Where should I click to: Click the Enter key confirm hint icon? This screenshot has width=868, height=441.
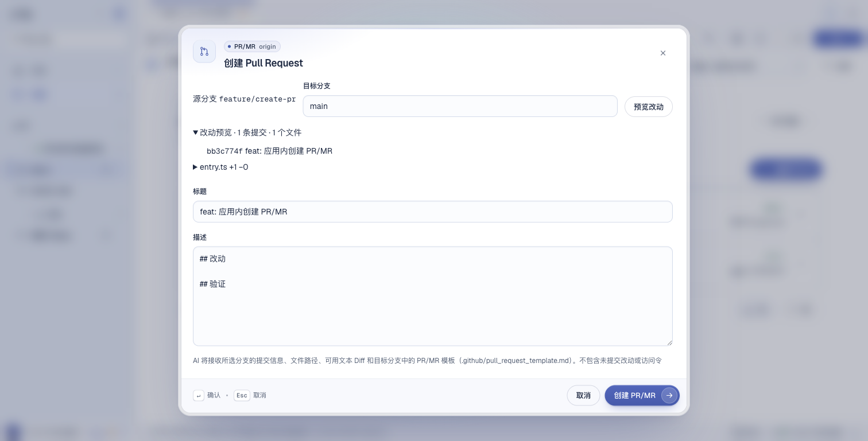pos(199,395)
